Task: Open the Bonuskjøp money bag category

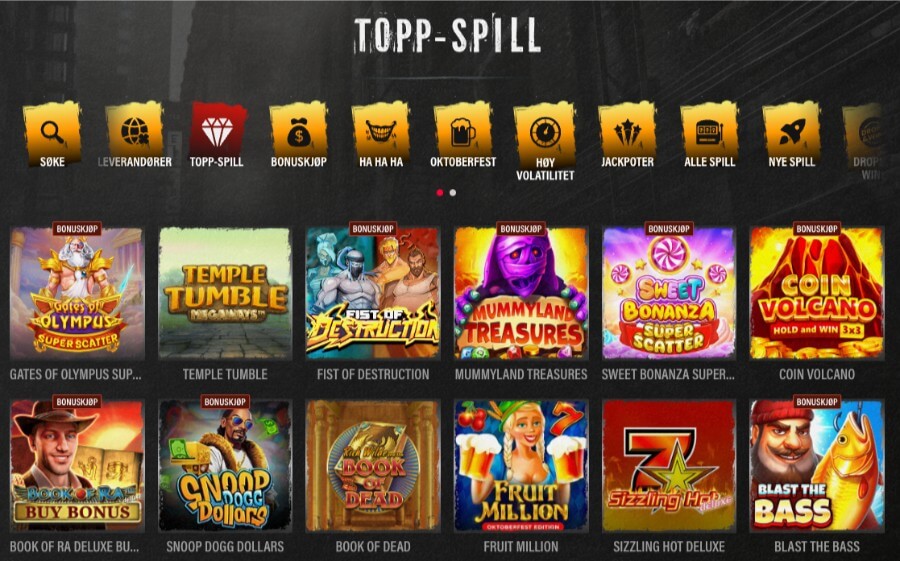Action: pos(298,133)
